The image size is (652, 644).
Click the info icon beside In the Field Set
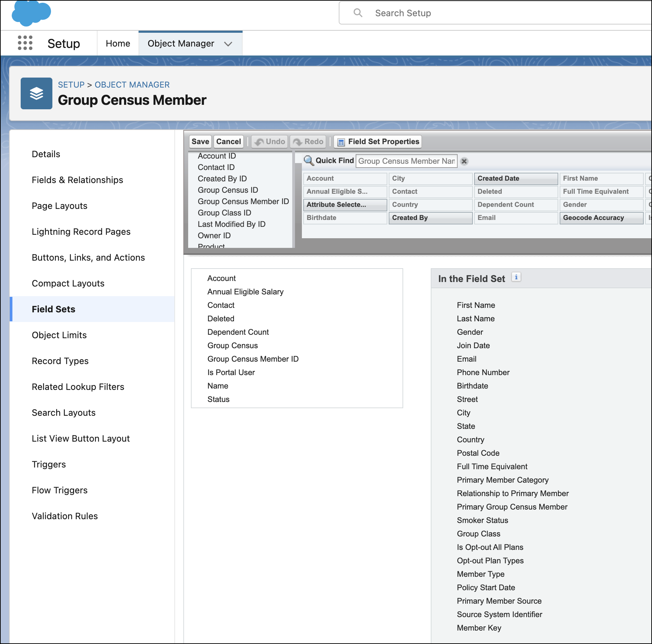click(516, 277)
